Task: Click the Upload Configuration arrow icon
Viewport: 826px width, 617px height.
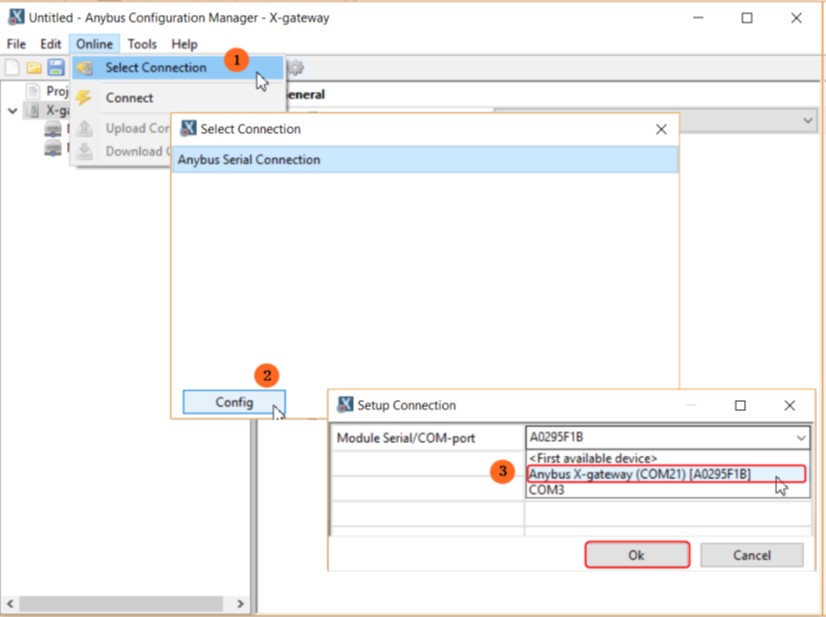Action: pyautogui.click(x=84, y=128)
